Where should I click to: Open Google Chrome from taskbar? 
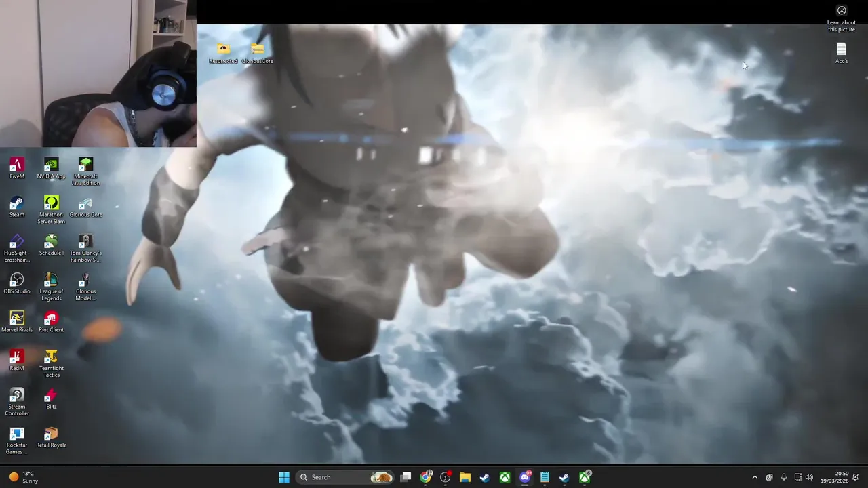coord(425,477)
